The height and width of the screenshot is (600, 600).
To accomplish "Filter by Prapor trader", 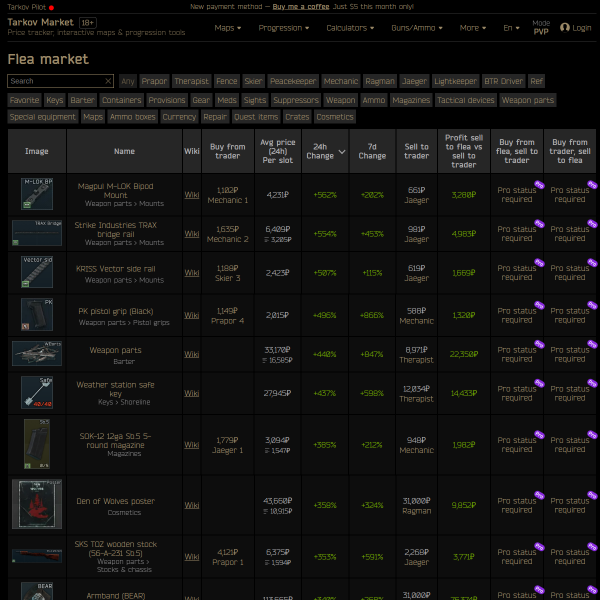I will (x=154, y=81).
